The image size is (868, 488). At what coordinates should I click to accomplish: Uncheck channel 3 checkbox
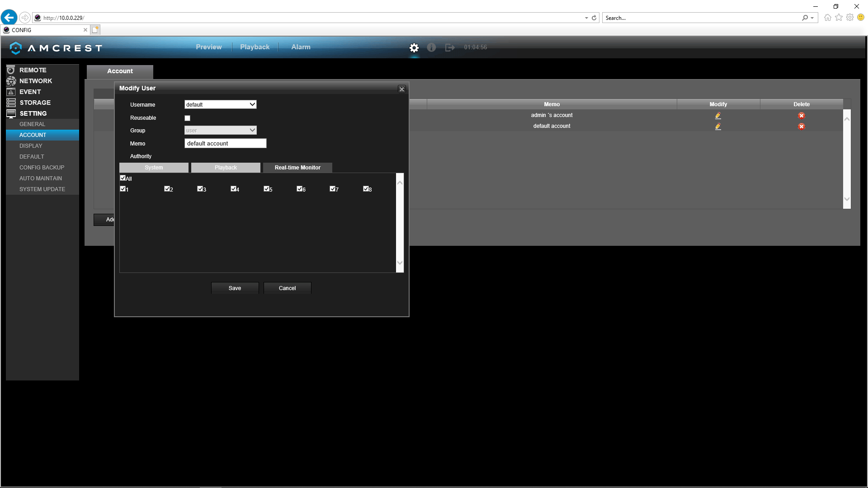[x=200, y=189]
